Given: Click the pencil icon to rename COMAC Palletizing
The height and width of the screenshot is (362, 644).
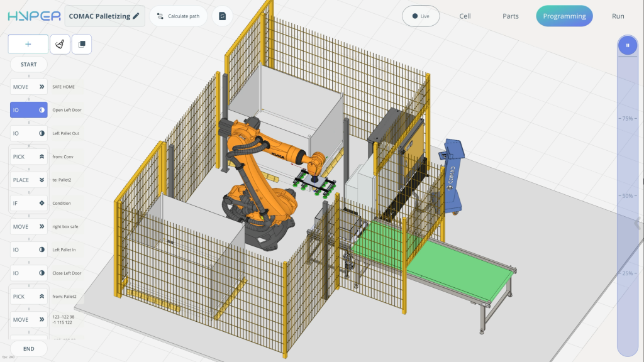Looking at the screenshot, I should point(136,16).
